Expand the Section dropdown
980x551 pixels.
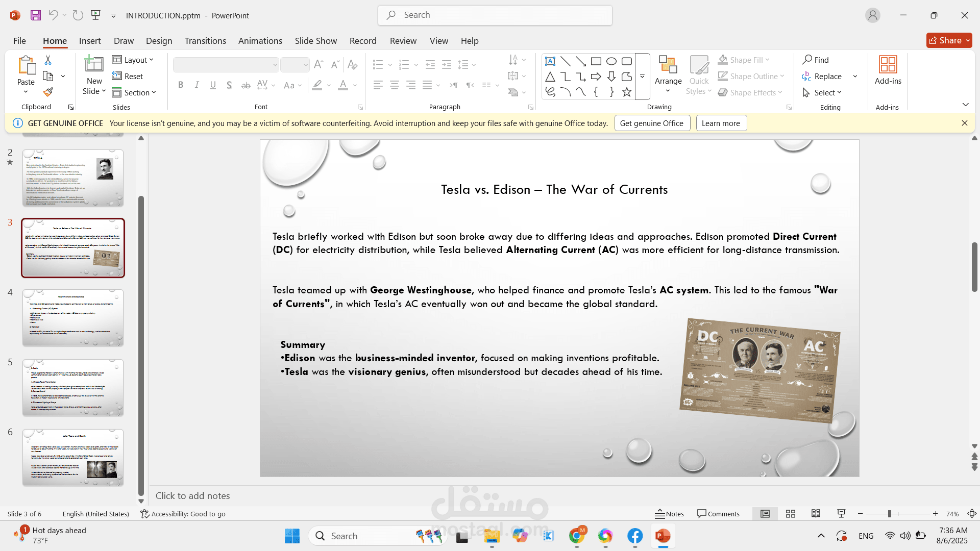click(x=134, y=92)
